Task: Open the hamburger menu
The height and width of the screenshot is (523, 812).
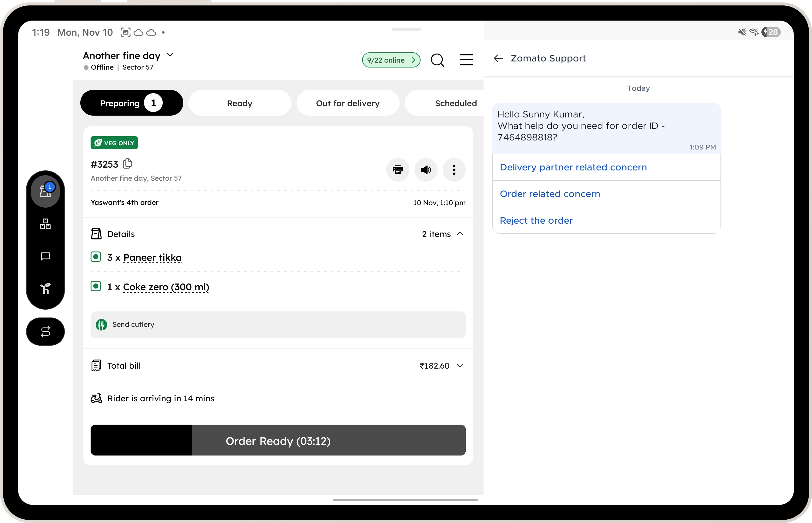Action: [x=466, y=60]
